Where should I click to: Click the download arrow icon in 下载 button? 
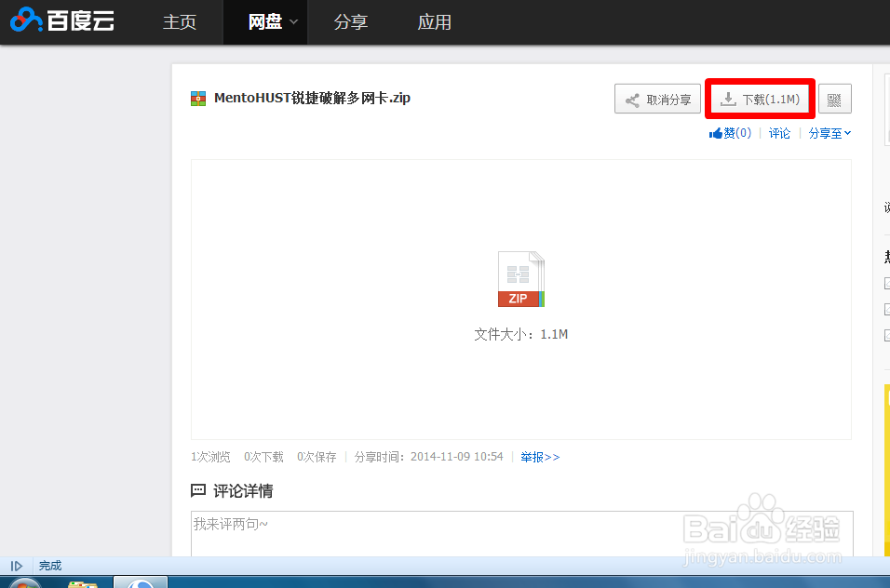pyautogui.click(x=728, y=99)
